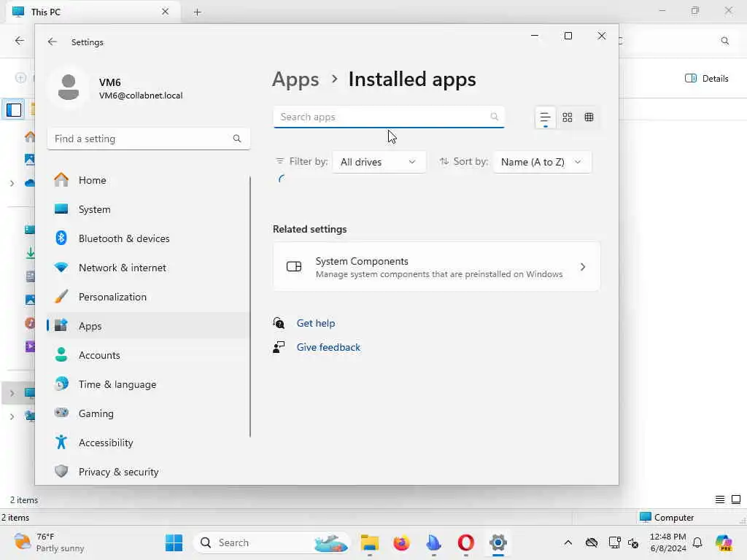Switch File Explorer to large thumbnails view icon

tap(736, 499)
